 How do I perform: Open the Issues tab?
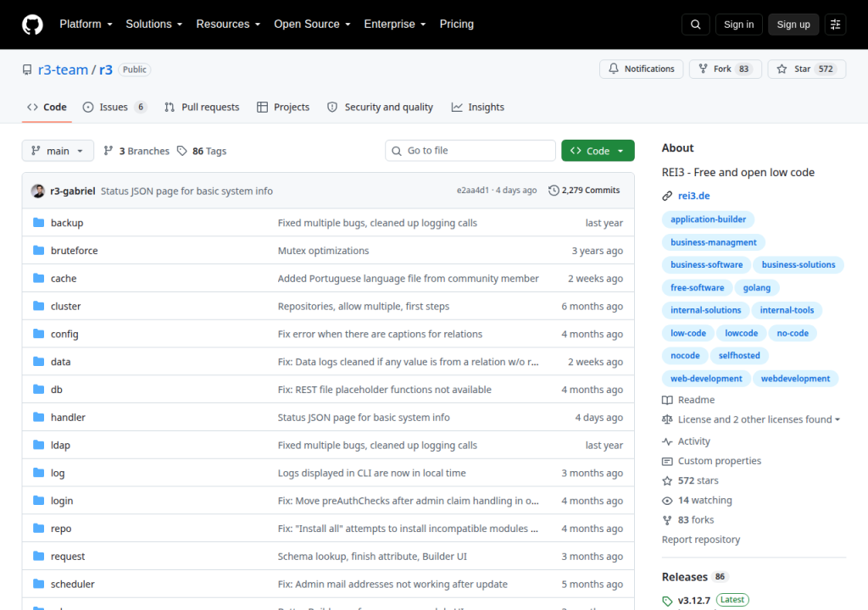(x=114, y=108)
